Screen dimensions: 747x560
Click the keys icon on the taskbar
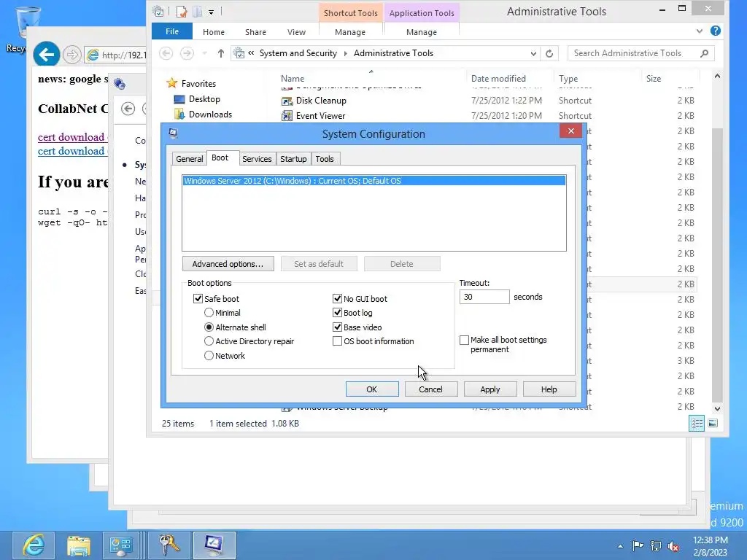[169, 545]
